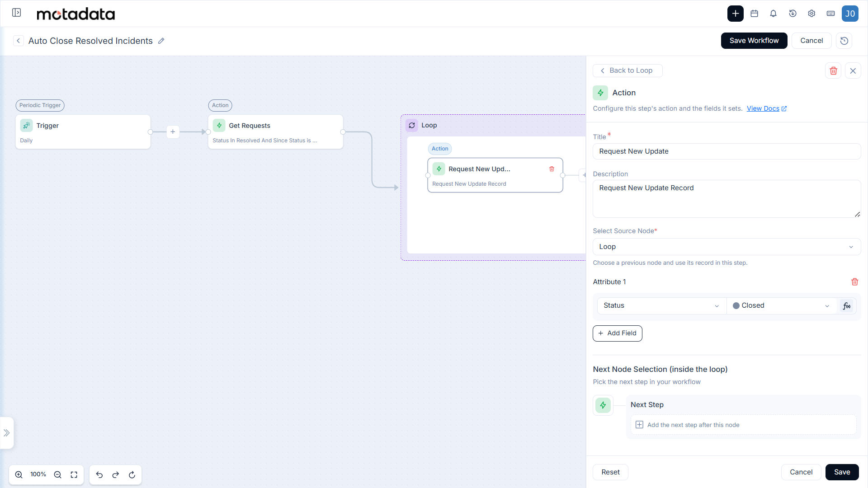Open the function expression fx button
This screenshot has width=868, height=488.
coord(846,306)
